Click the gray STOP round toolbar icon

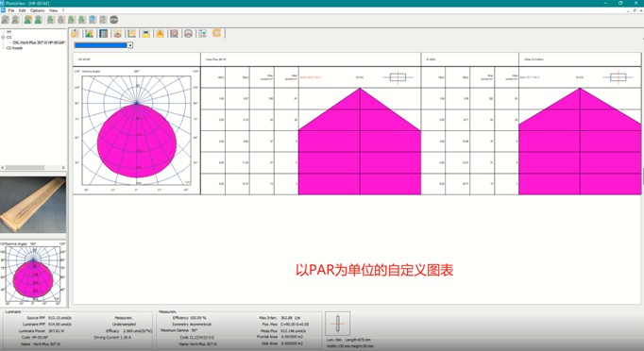tap(113, 19)
